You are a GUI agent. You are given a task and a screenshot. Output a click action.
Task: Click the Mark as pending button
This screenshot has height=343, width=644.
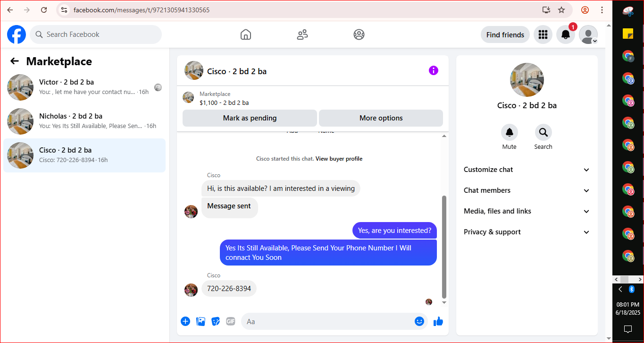[x=250, y=118]
